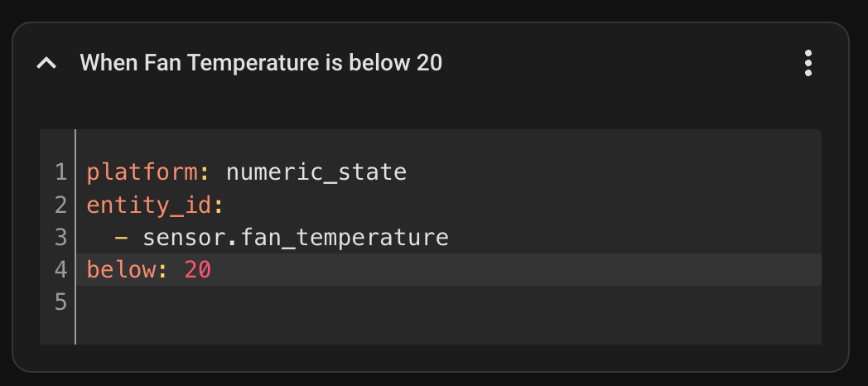Click the dash list marker on line 3
This screenshot has height=386, width=868.
pos(121,238)
